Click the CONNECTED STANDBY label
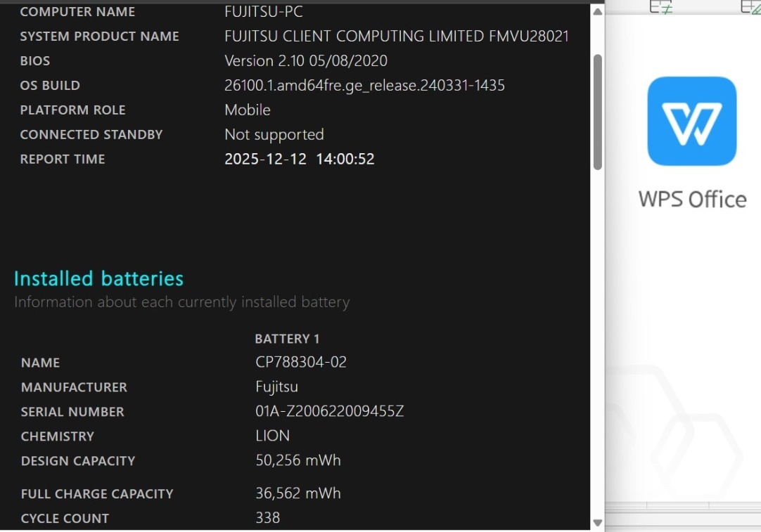Image resolution: width=761 pixels, height=532 pixels. coord(91,134)
